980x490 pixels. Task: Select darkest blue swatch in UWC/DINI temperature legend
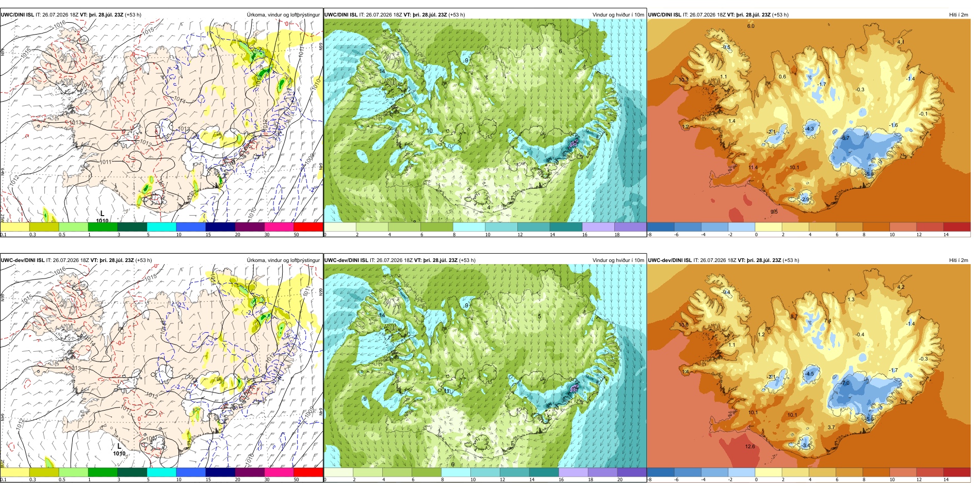[x=661, y=226]
